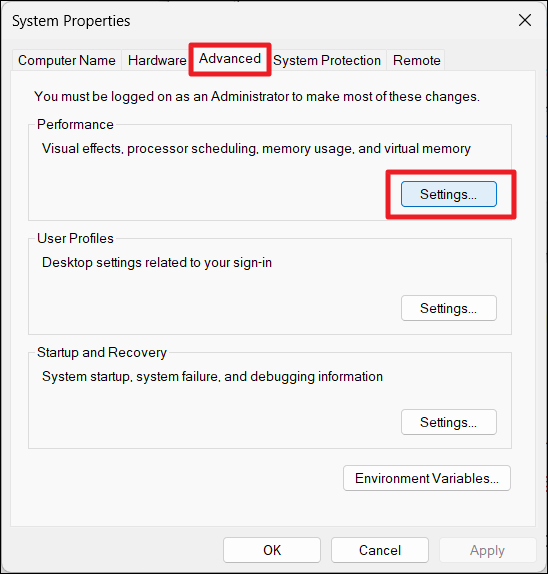Click the User Profiles group label
Screen dimensions: 548x574
pos(75,238)
